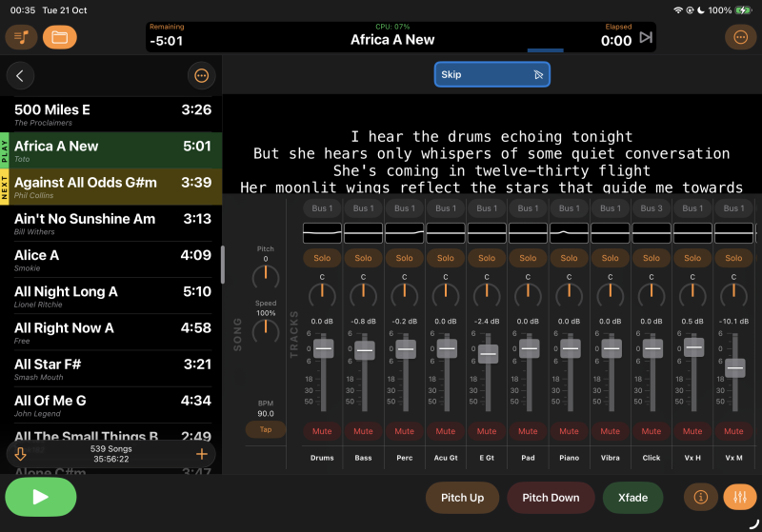This screenshot has height=532, width=762.
Task: Tap the plus icon to add songs
Action: [201, 454]
